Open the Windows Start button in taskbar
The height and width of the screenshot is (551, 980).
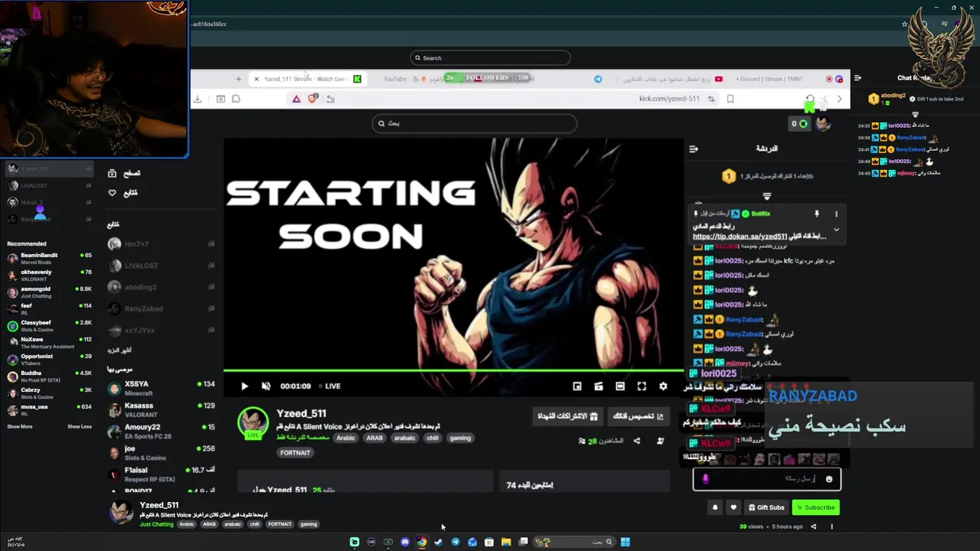(626, 542)
